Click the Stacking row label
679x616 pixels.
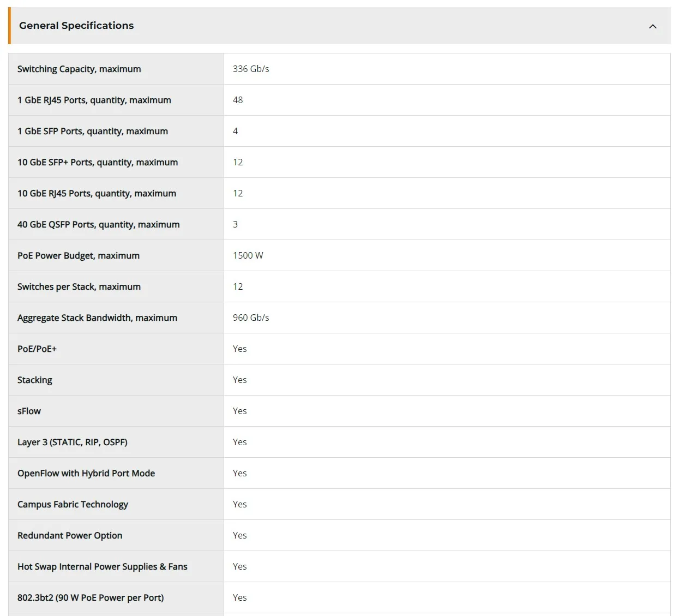(x=35, y=380)
